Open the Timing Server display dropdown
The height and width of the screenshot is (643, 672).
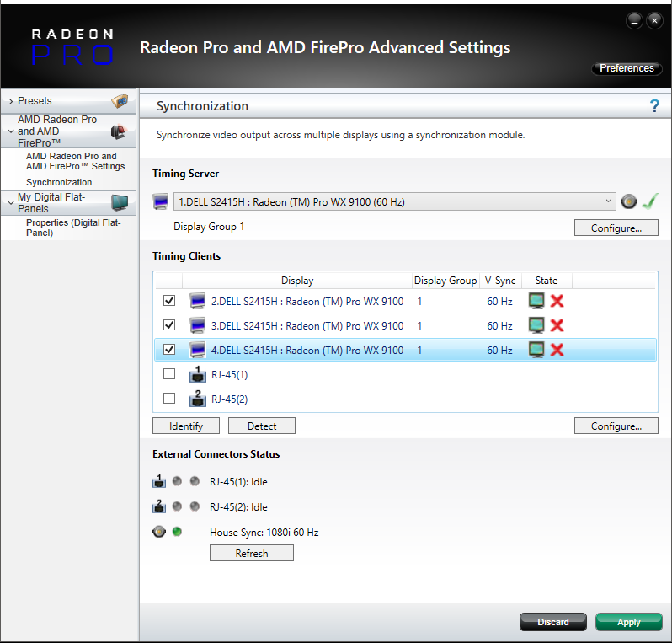click(x=394, y=201)
